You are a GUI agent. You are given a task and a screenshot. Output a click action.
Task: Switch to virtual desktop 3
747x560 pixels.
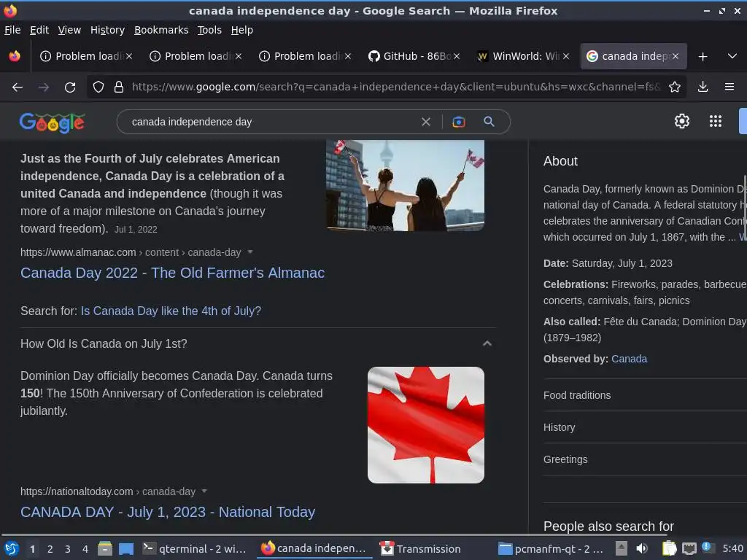(68, 549)
